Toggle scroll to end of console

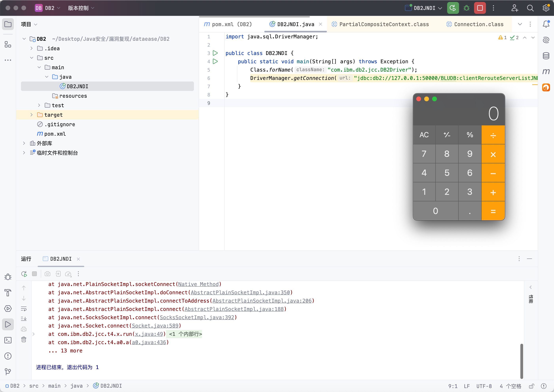coord(24,319)
